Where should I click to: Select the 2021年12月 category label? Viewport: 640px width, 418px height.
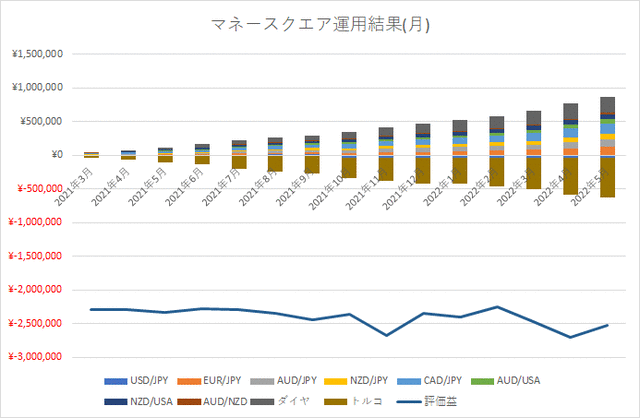click(x=403, y=189)
